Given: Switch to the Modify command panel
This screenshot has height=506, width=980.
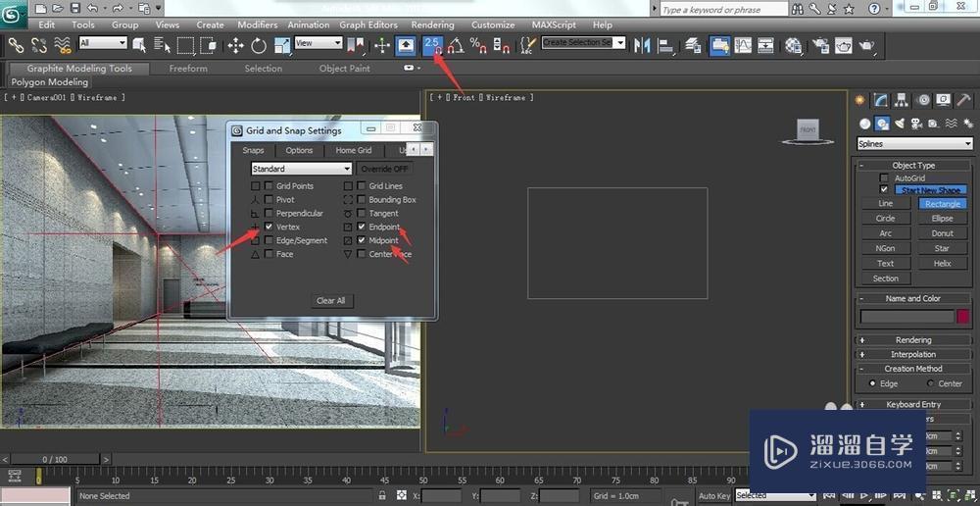Looking at the screenshot, I should (x=881, y=100).
